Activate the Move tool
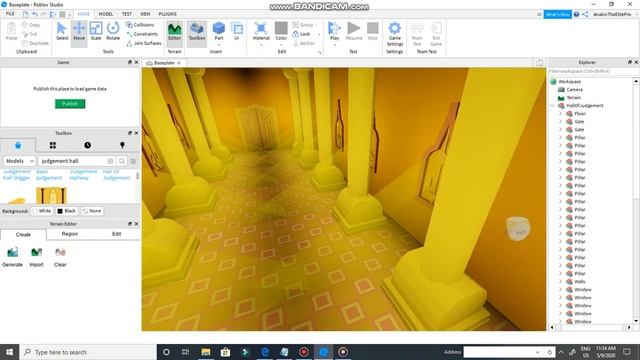Viewport: 640px width, 360px height. 79,32
